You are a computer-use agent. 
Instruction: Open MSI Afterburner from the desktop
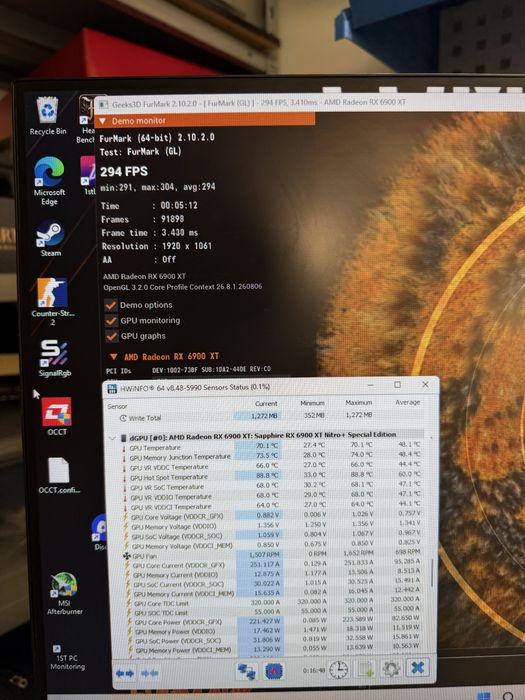pyautogui.click(x=64, y=593)
